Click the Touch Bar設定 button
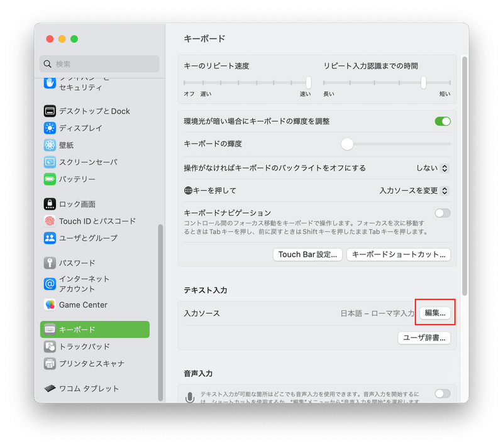Image resolution: width=503 pixels, height=448 pixels. tap(307, 254)
